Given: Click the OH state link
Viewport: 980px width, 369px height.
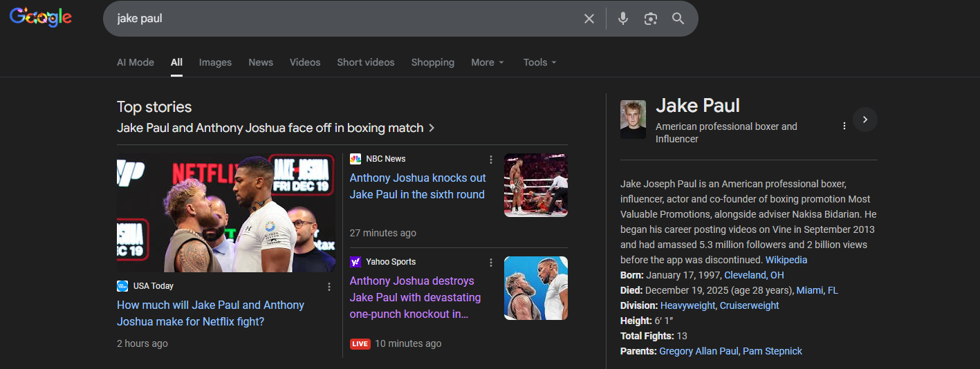Looking at the screenshot, I should (777, 275).
